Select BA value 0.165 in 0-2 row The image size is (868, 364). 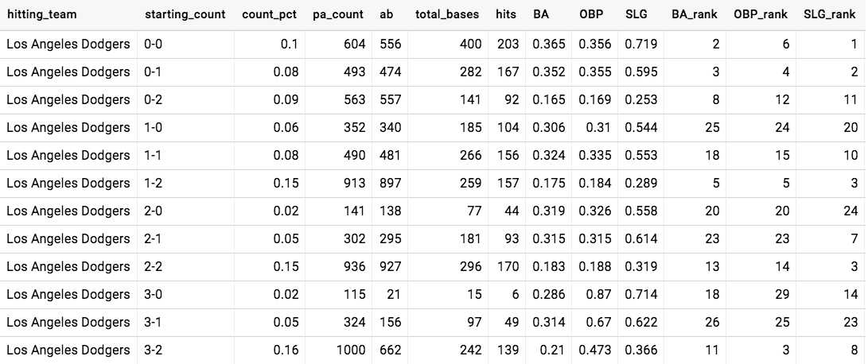pyautogui.click(x=549, y=99)
